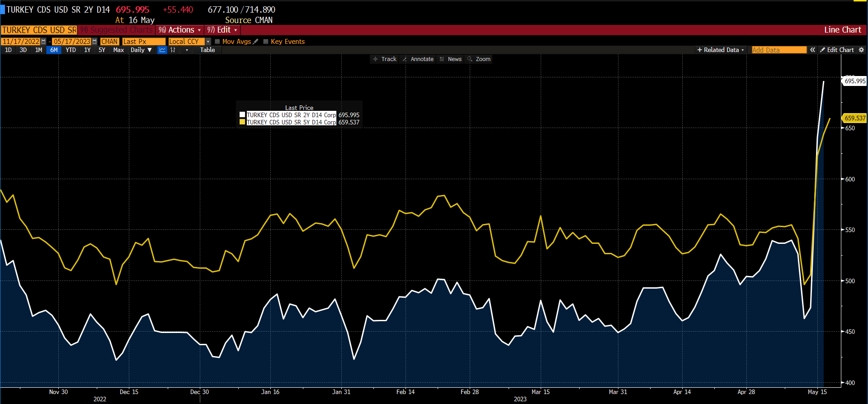
Task: Open the Actions menu
Action: pos(180,30)
